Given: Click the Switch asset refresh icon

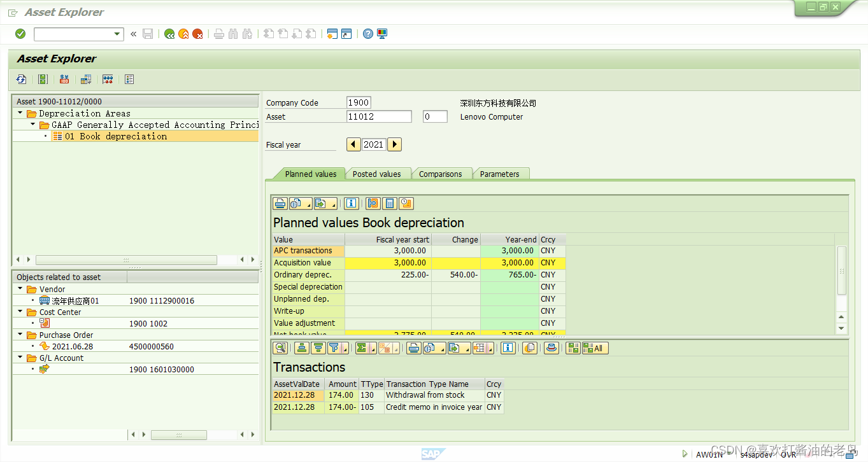Looking at the screenshot, I should (21, 80).
